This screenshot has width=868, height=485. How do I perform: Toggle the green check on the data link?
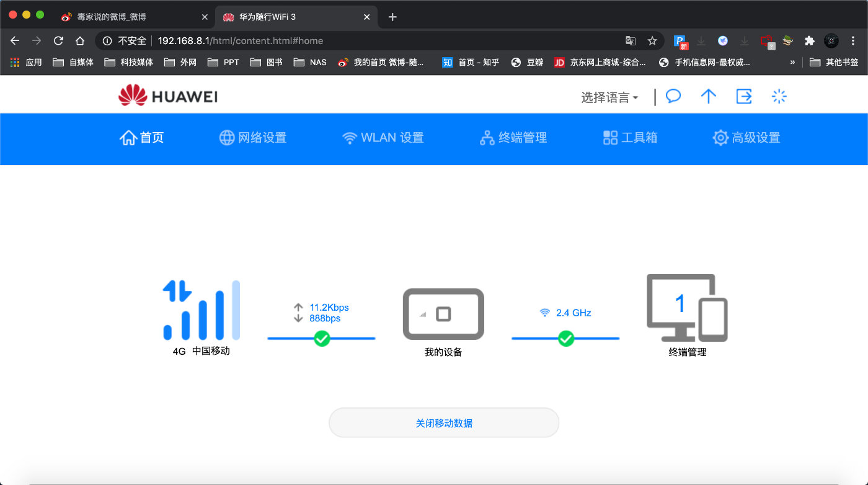pyautogui.click(x=321, y=339)
